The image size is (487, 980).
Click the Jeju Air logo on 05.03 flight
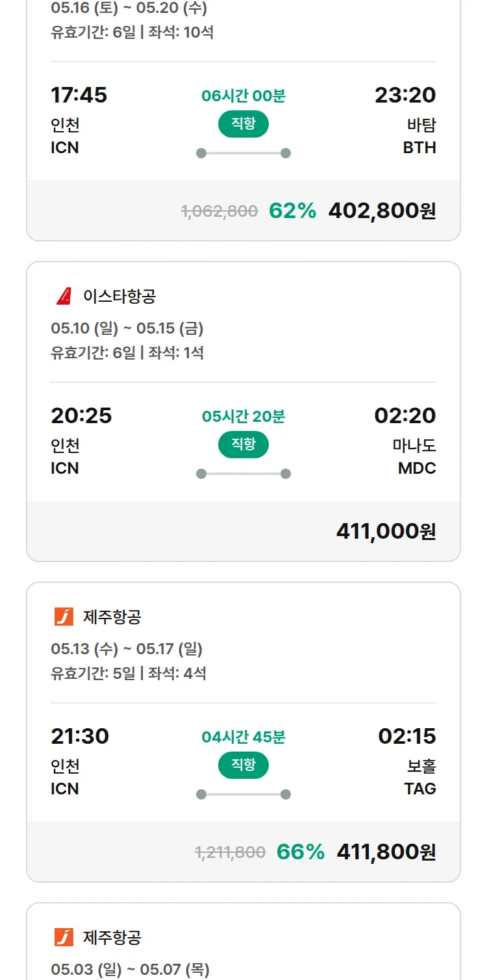(64, 937)
